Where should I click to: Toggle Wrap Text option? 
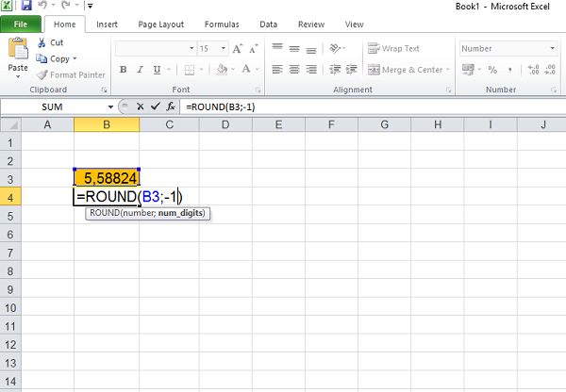click(394, 48)
